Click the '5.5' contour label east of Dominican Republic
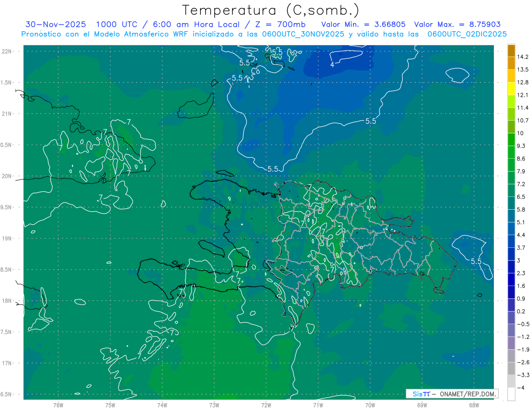 pos(476,261)
